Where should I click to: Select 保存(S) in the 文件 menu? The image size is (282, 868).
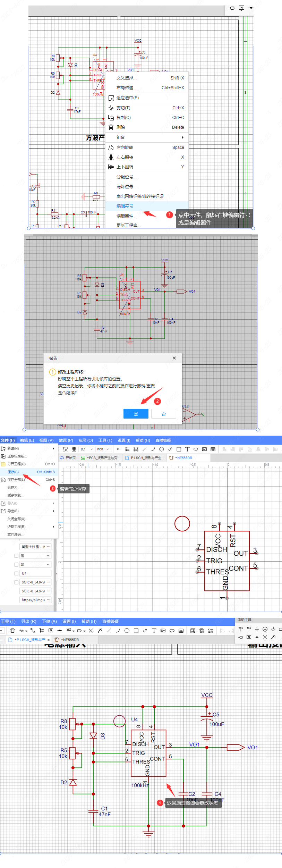click(29, 472)
